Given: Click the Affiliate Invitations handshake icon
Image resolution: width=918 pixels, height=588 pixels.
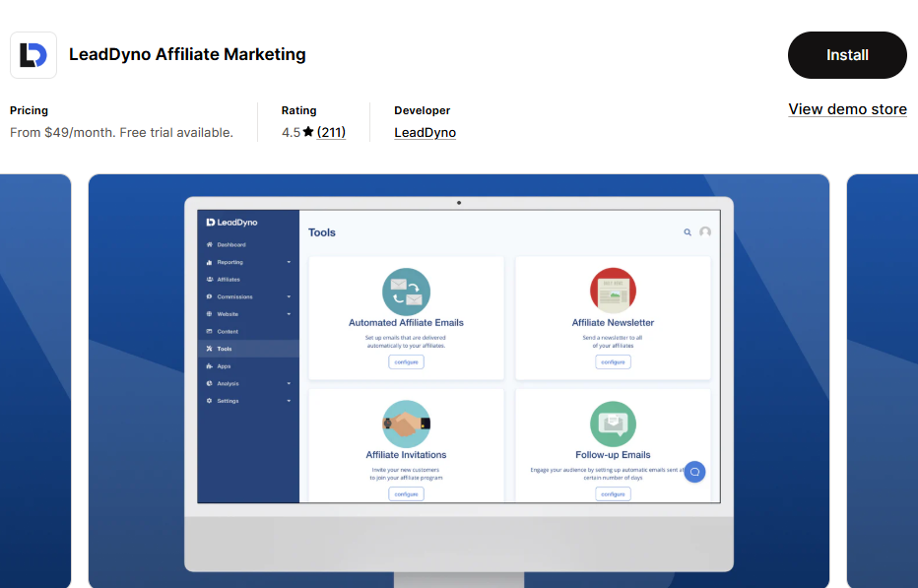Looking at the screenshot, I should (407, 425).
